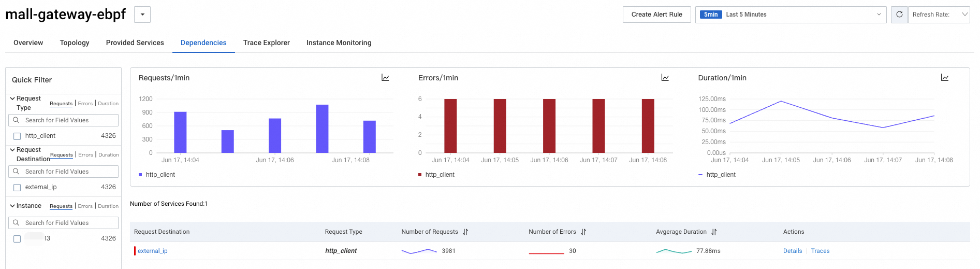Collapse the Request Destination filter section

coord(12,150)
